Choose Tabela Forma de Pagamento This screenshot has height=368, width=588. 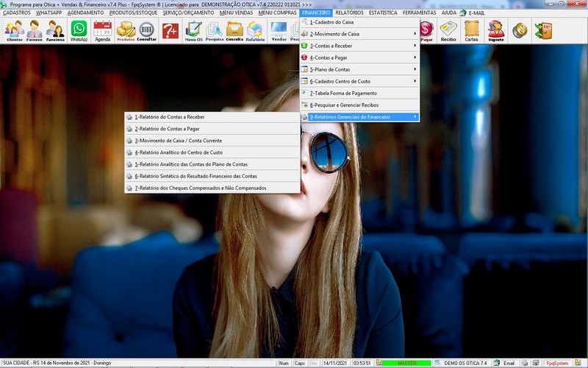(343, 93)
